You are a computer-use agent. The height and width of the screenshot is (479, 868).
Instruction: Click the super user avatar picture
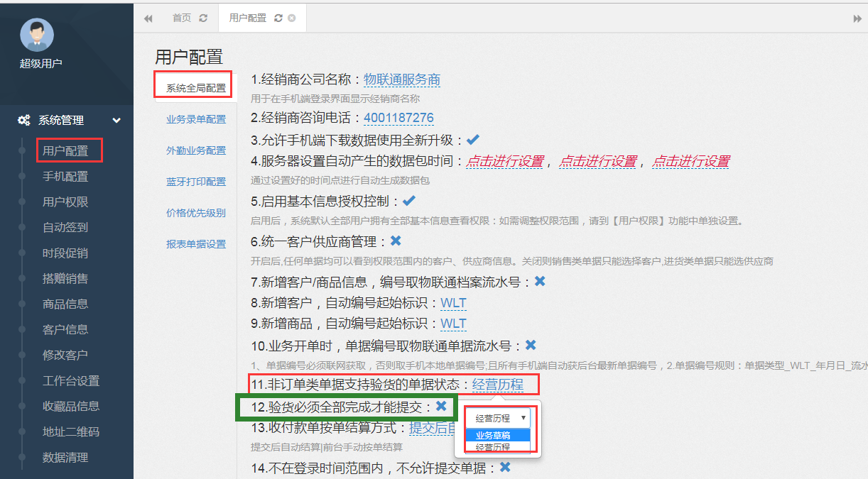[38, 35]
